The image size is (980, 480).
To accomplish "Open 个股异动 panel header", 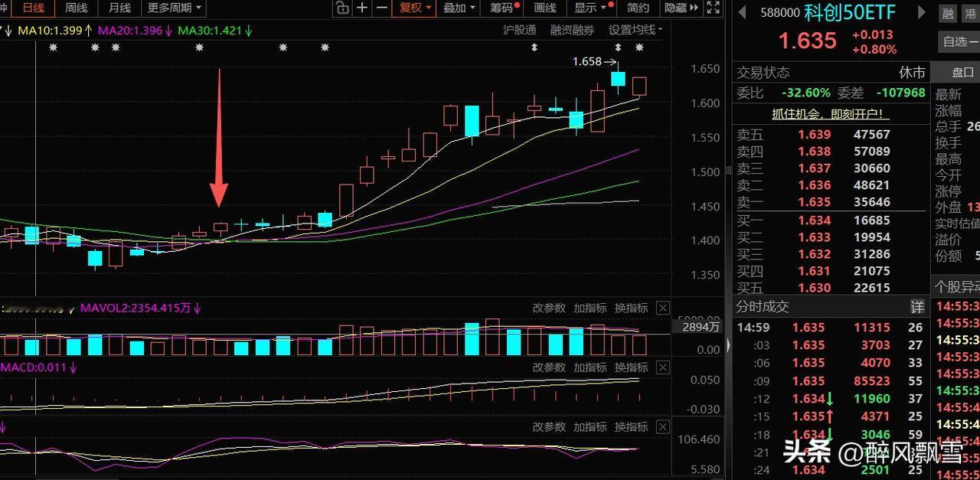I will pos(955,287).
